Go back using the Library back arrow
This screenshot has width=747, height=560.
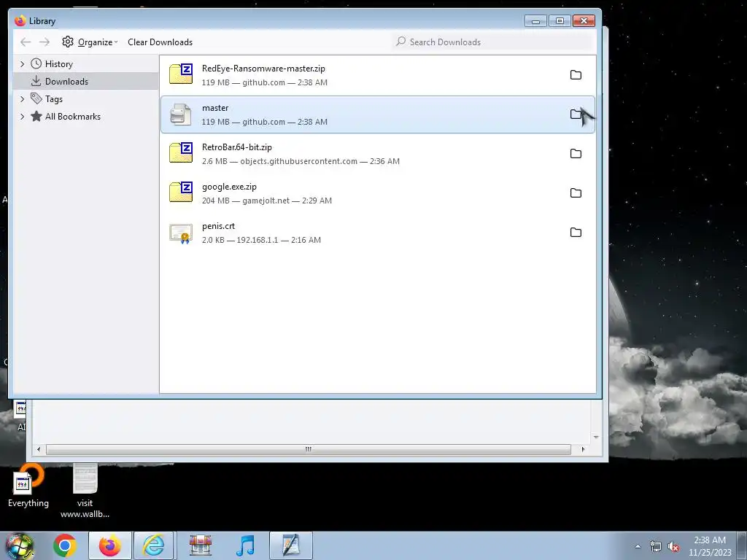26,42
